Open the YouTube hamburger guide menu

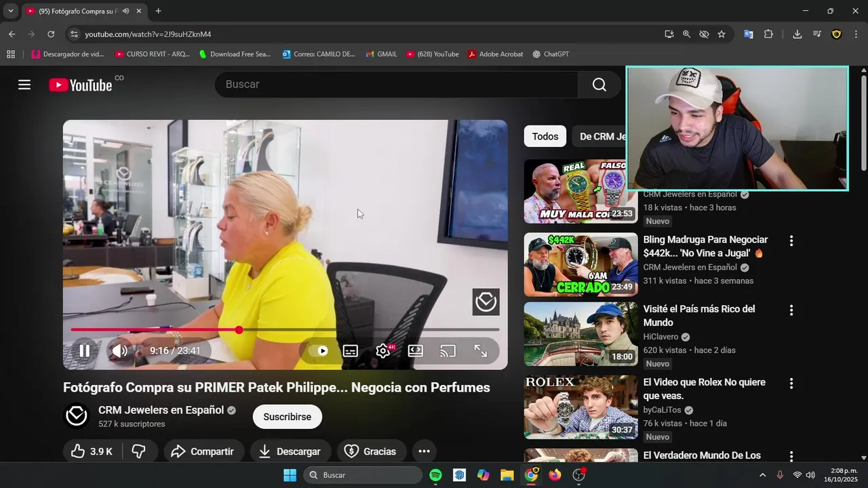pos(24,85)
